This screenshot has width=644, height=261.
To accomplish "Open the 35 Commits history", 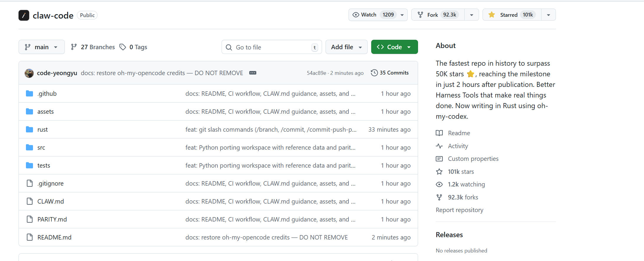I will pyautogui.click(x=390, y=73).
